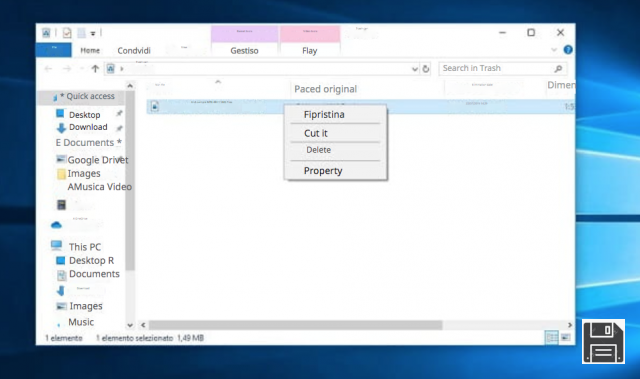This screenshot has height=379, width=640.
Task: Click sidebar scrollbar down arrow
Action: [130, 325]
